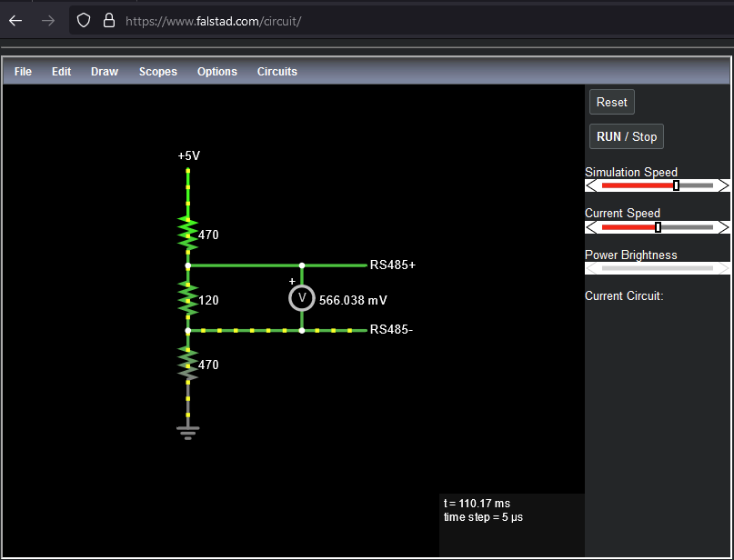This screenshot has width=734, height=560.
Task: Select the ground symbol in the circuit
Action: click(187, 431)
